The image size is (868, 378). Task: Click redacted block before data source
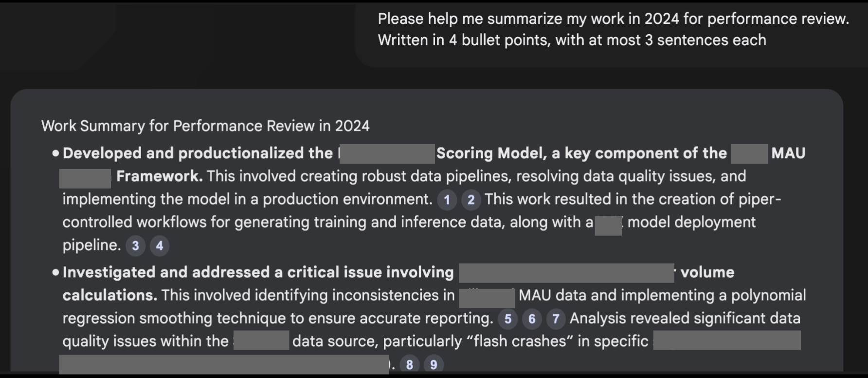pyautogui.click(x=262, y=340)
